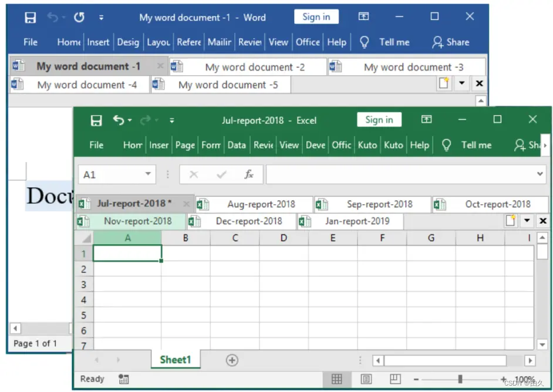Select column D header
Viewport: 553px width, 392px height.
tap(284, 238)
